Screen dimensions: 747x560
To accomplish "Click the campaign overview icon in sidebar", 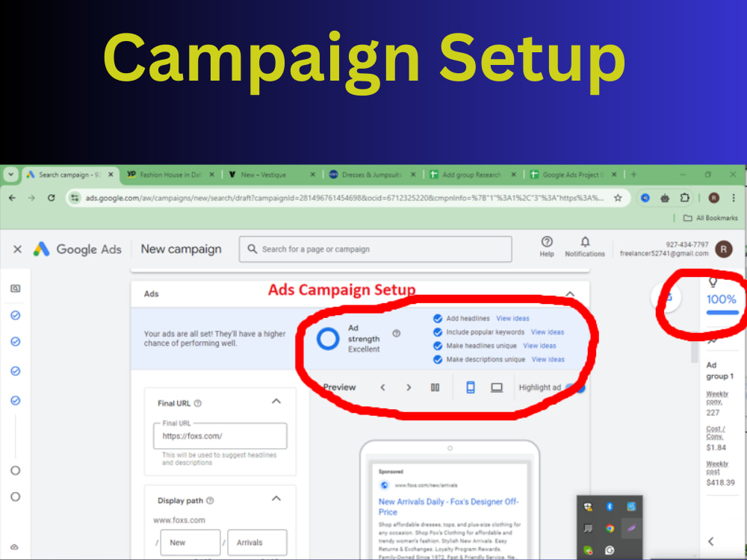I will pos(15,288).
